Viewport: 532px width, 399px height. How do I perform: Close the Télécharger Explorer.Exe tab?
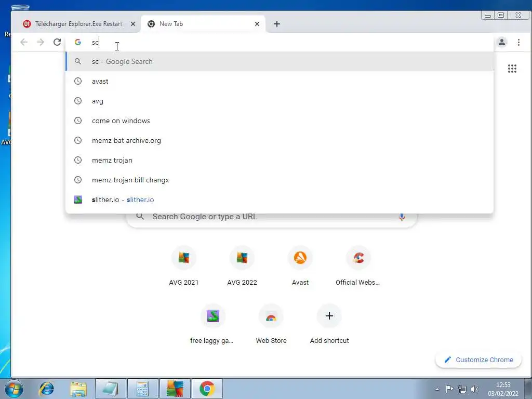[133, 24]
